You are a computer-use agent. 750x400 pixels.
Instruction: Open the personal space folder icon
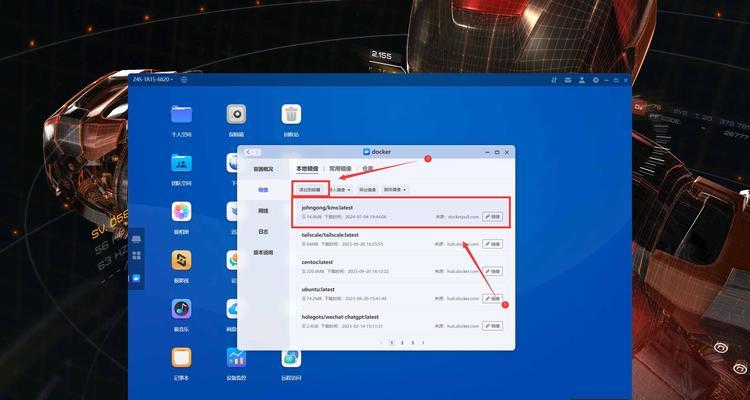[181, 114]
